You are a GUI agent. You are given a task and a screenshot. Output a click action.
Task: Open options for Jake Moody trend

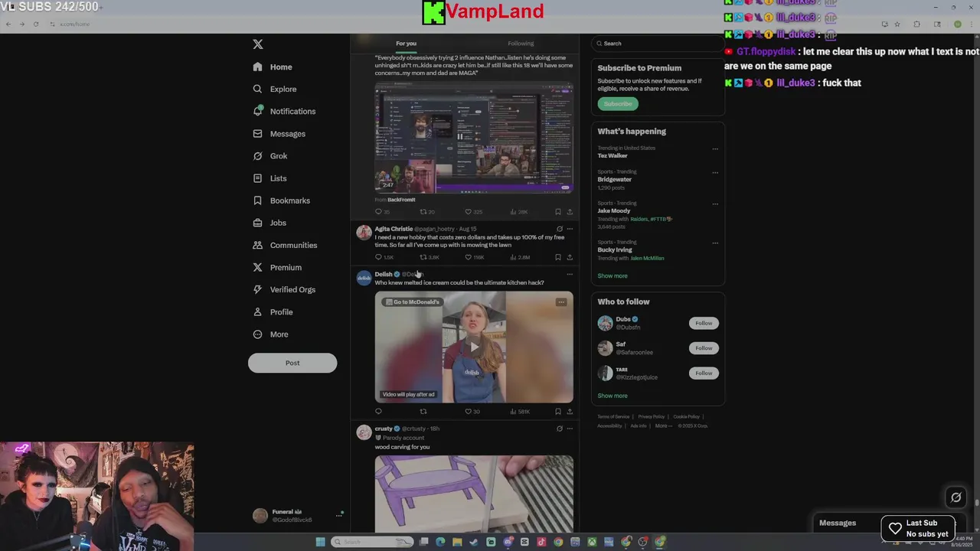[715, 204]
